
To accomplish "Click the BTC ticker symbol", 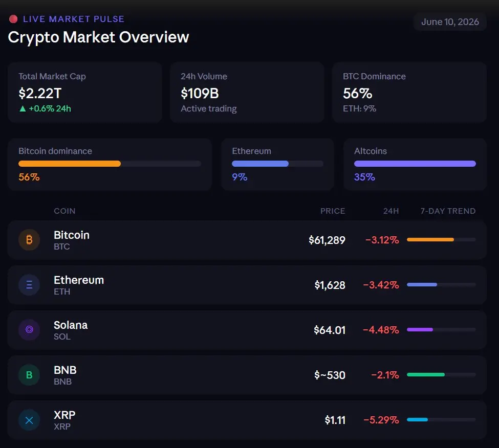I will 62,247.
